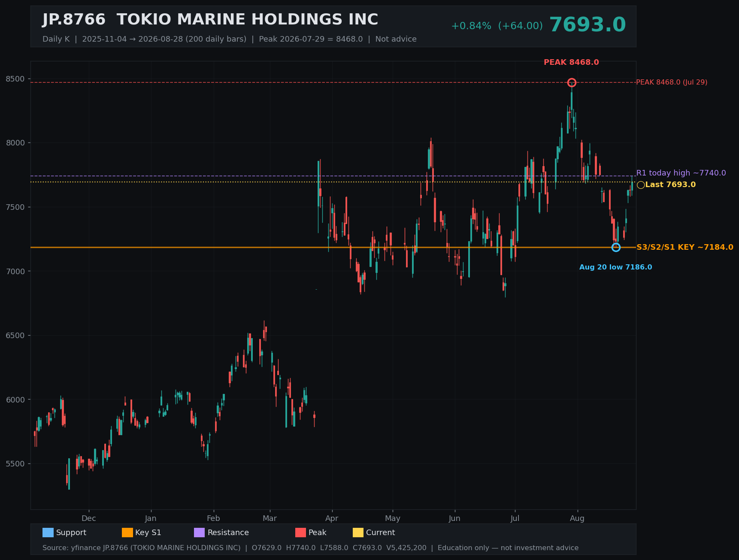The image size is (739, 560).
Task: Click the title JP.8766 TOKIO MARINE HOLDINGS INC
Action: pos(210,20)
